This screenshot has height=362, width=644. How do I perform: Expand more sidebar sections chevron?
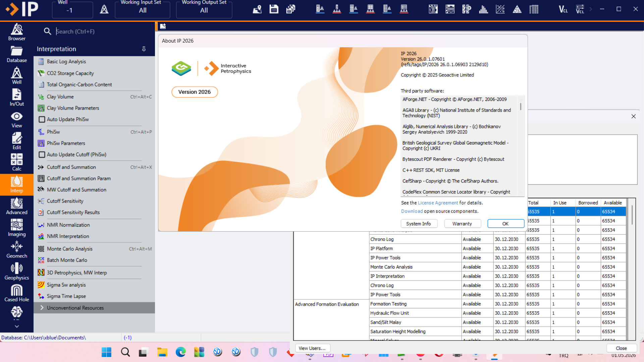17,326
